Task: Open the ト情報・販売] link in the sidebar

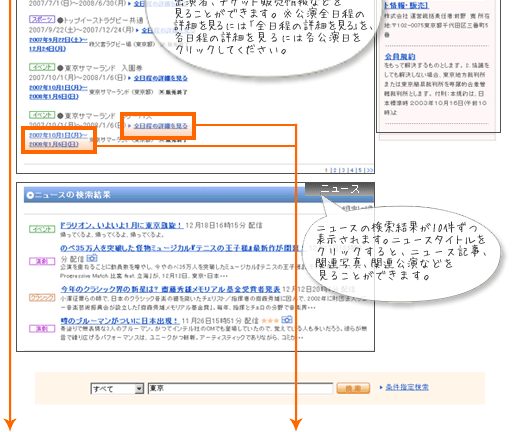Action: [x=406, y=6]
